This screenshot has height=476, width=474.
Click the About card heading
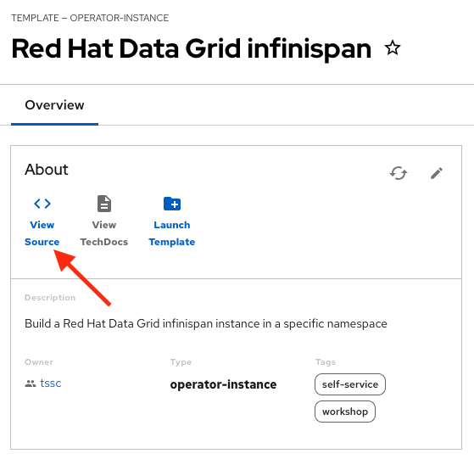pyautogui.click(x=47, y=170)
